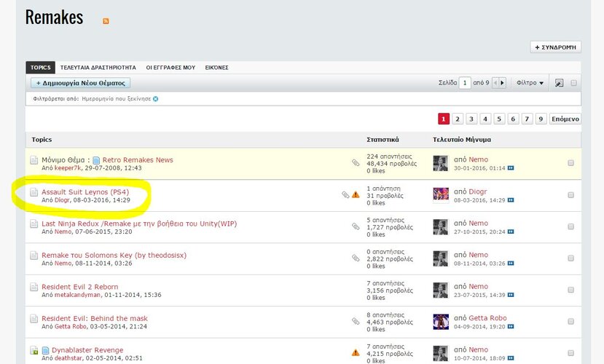Viewport: 604px width, 364px height.
Task: Open Resident Evil 2 Reborn topic
Action: (79, 287)
